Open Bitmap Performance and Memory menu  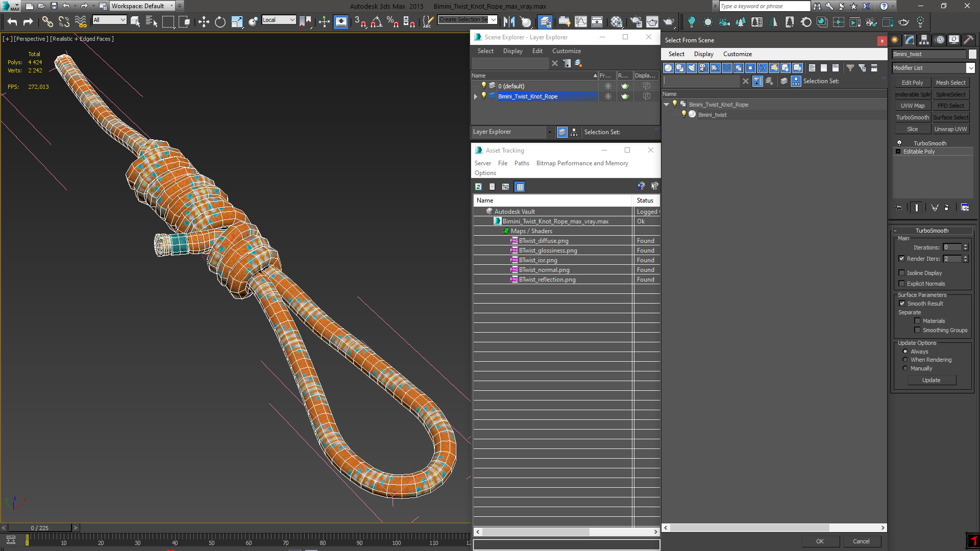[x=582, y=163]
